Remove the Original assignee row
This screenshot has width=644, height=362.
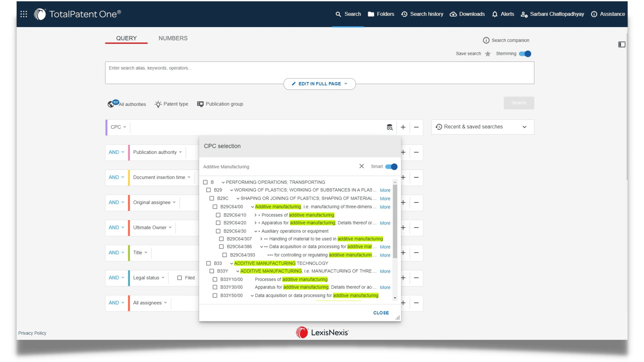(x=416, y=202)
